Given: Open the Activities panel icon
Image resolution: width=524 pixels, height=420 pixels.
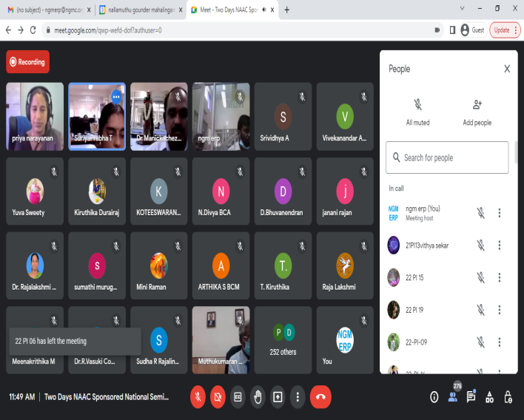Looking at the screenshot, I should coord(489,397).
